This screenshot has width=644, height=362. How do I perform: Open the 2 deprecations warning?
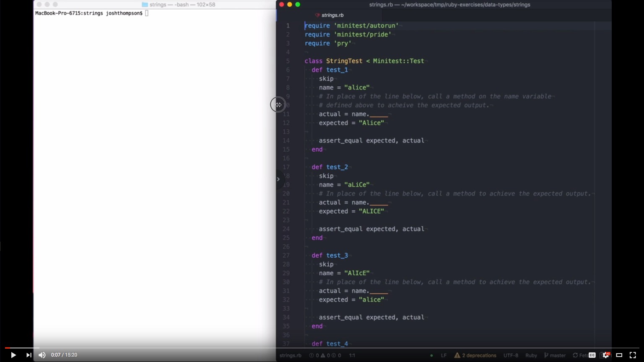(475, 355)
